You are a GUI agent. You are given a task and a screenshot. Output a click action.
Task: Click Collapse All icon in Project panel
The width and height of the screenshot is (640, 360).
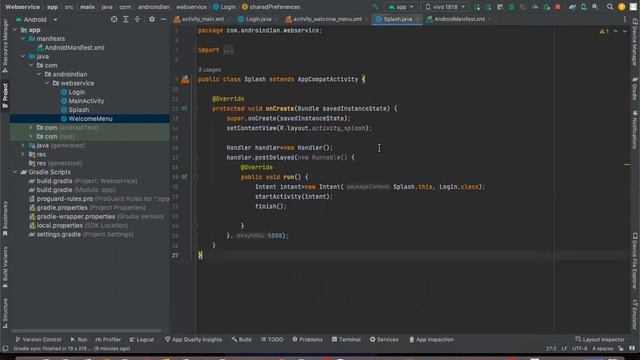pos(137,19)
